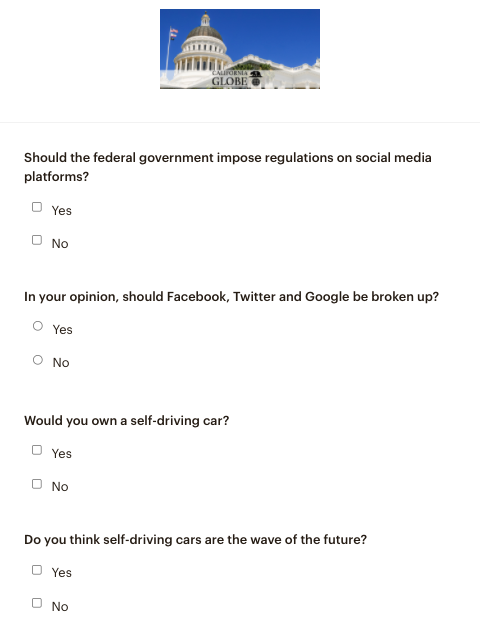Click the 'No' label text under social media regulations question
Screen dimensions: 480x625
coord(60,244)
